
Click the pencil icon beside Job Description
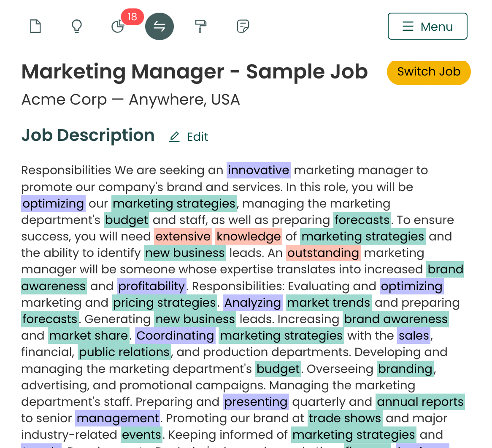click(x=174, y=137)
